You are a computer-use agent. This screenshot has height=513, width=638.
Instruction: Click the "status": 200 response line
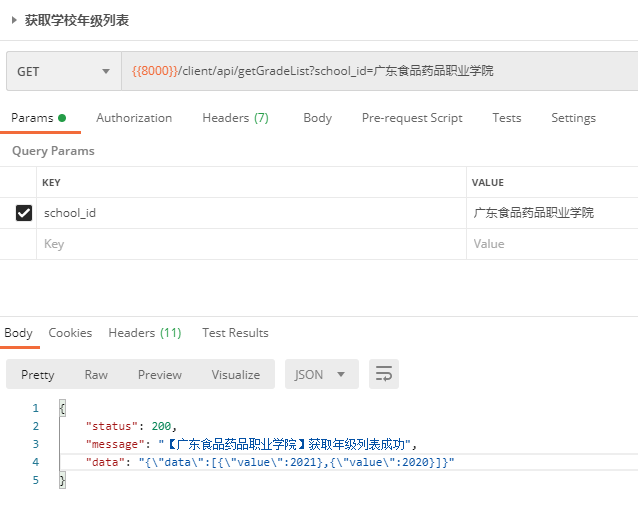click(131, 426)
